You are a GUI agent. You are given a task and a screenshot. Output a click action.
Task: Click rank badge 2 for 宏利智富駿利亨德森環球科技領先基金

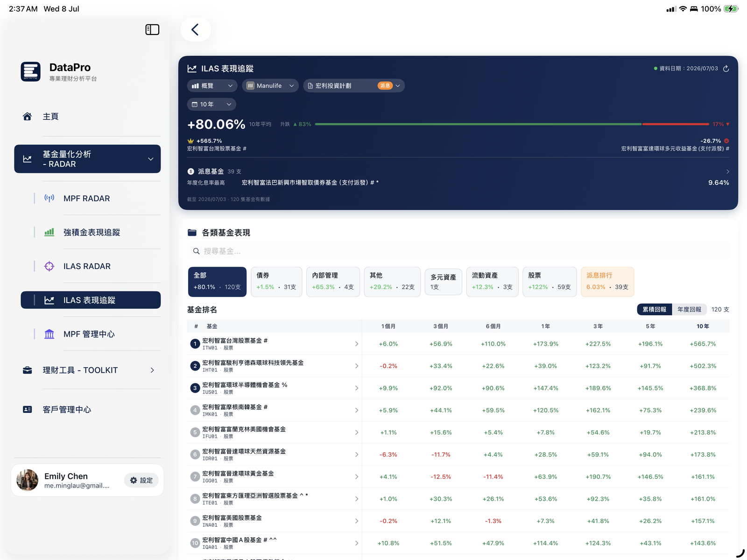pyautogui.click(x=195, y=366)
